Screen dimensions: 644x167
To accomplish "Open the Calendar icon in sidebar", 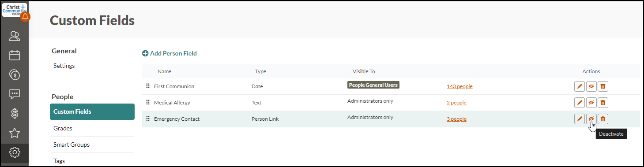I will click(x=15, y=55).
